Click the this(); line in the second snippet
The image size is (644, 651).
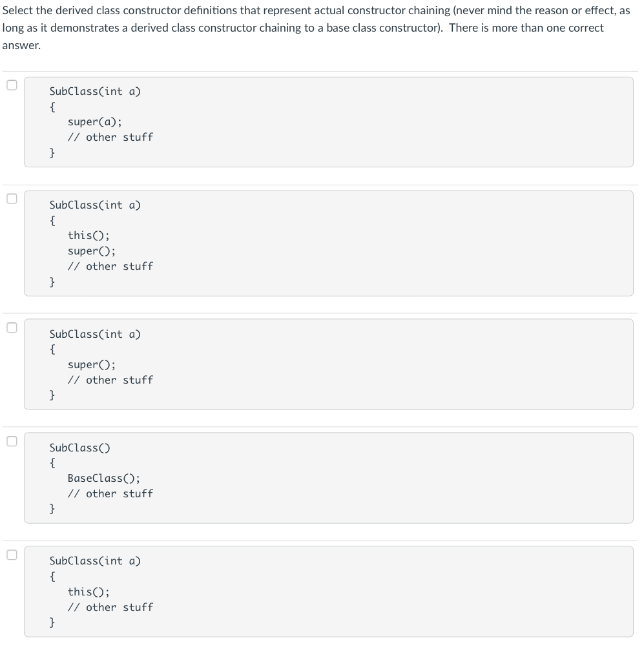[88, 235]
